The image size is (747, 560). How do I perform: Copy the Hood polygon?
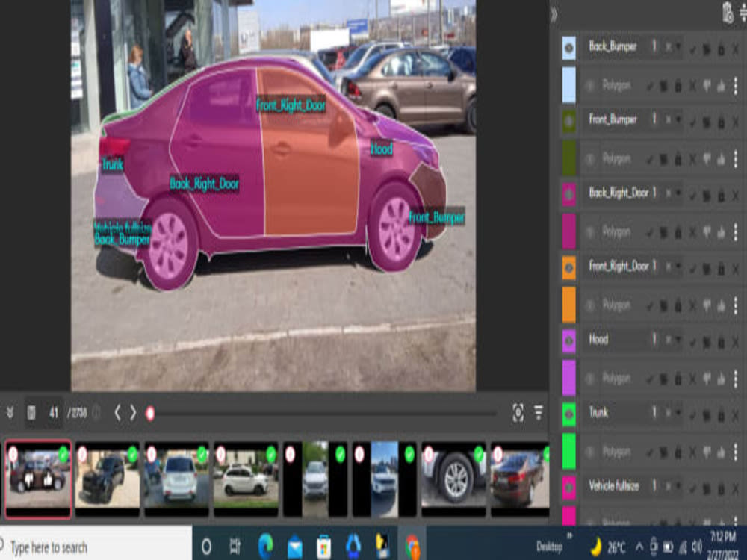coord(663,379)
